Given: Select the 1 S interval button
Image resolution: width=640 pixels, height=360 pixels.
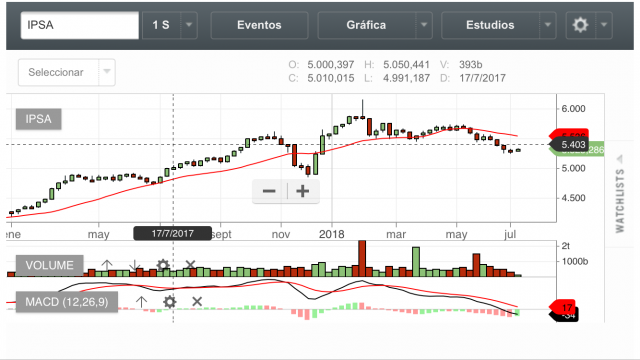Looking at the screenshot, I should click(161, 25).
